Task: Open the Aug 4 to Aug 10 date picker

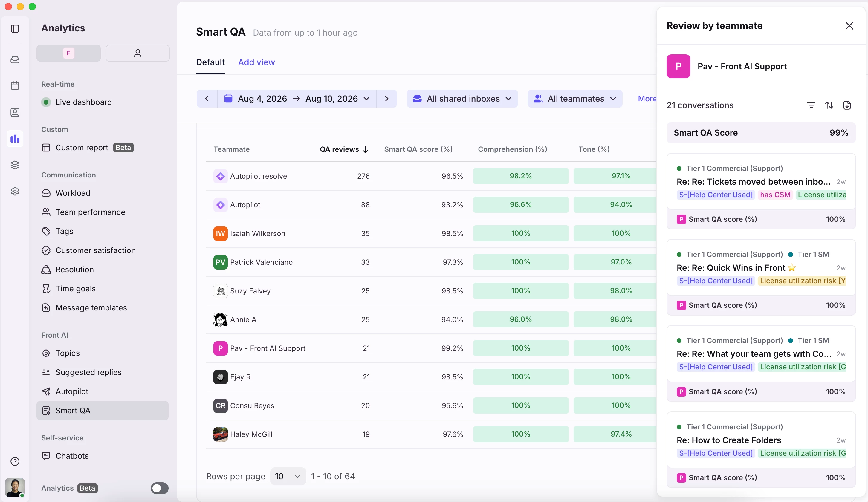Action: point(297,99)
